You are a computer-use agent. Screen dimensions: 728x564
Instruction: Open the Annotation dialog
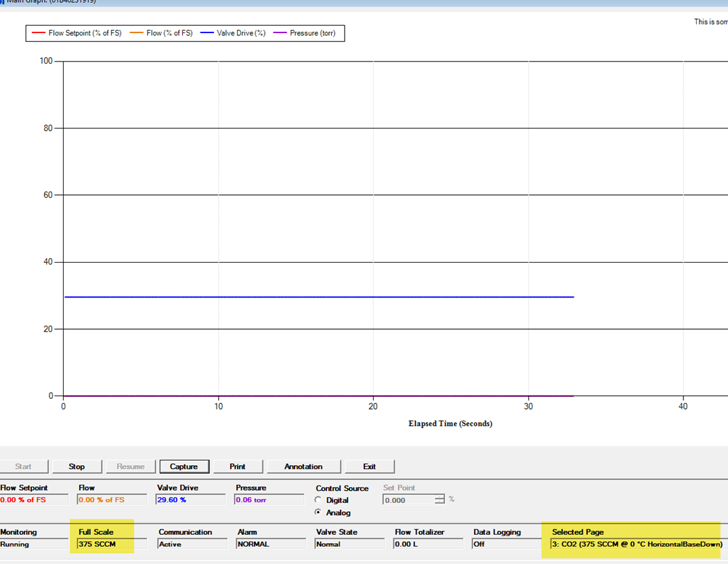(x=303, y=467)
